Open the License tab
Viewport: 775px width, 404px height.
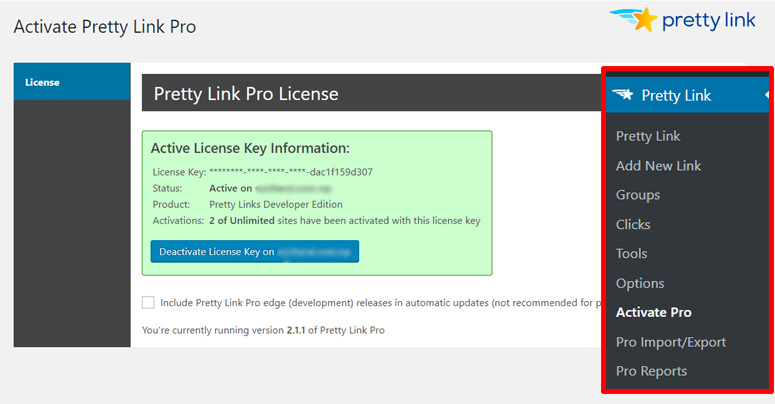(x=72, y=82)
